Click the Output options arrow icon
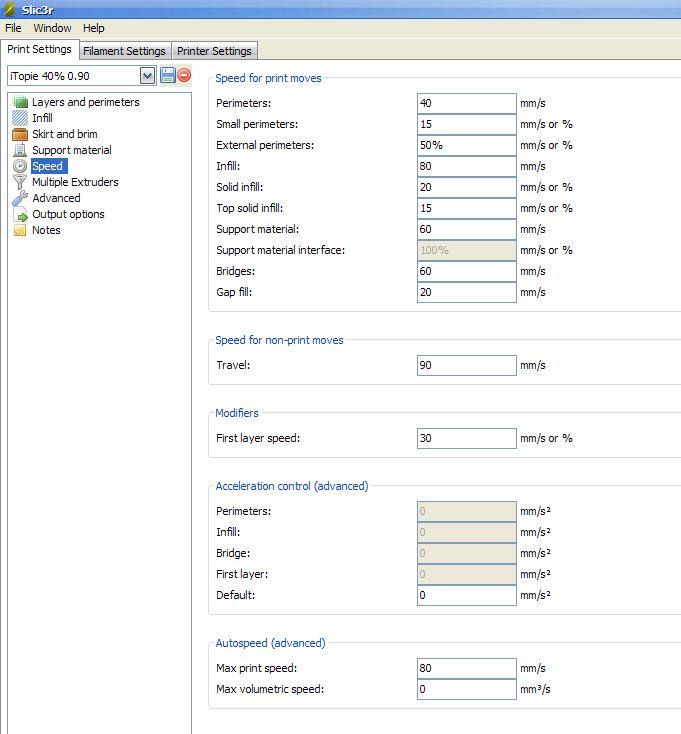 click(x=20, y=214)
